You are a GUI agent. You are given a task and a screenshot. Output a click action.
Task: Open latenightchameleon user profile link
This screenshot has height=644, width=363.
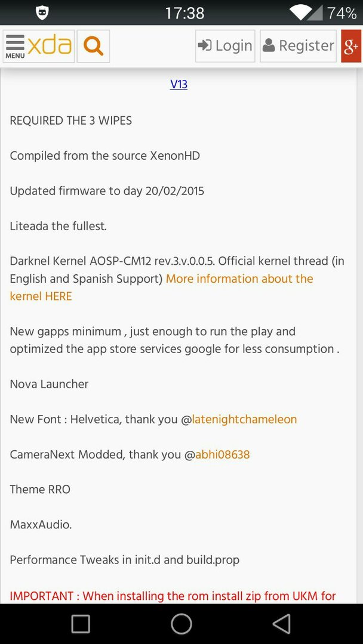point(244,419)
